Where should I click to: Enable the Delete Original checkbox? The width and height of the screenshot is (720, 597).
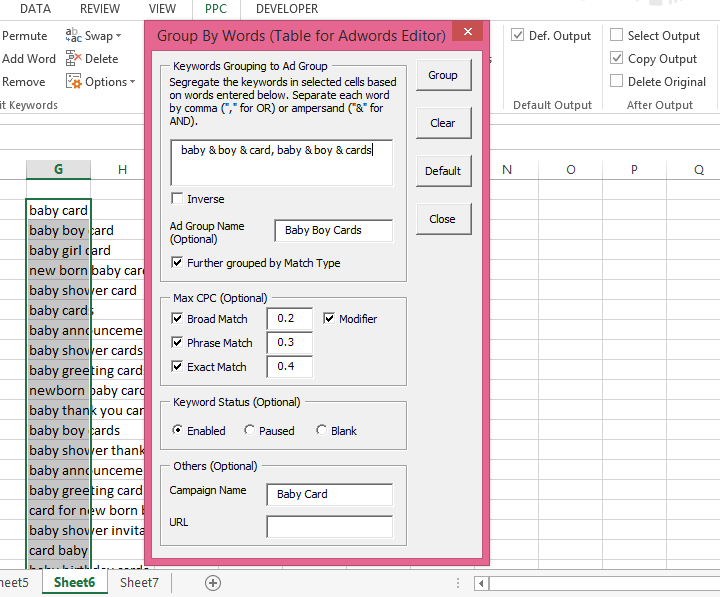click(x=616, y=81)
